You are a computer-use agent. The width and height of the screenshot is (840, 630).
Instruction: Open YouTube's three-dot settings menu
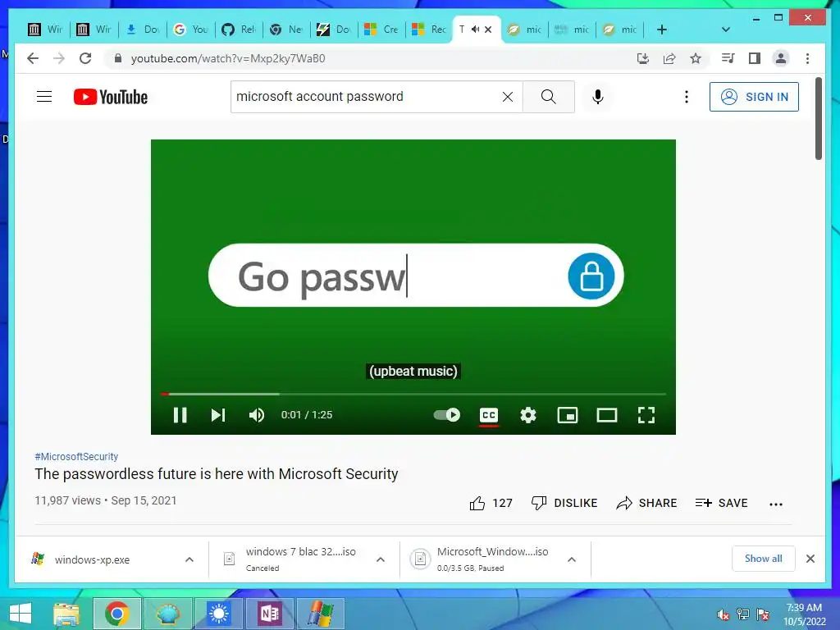pyautogui.click(x=687, y=97)
